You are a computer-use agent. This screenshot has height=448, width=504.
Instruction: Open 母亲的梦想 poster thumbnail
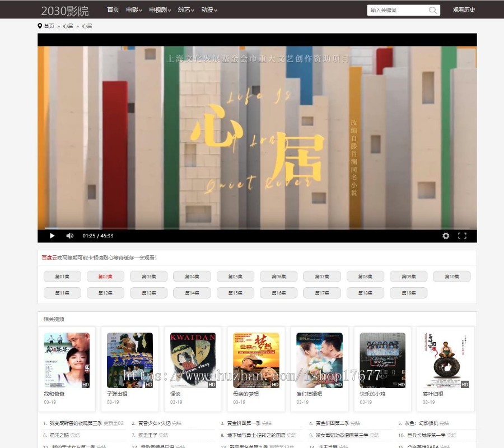pyautogui.click(x=256, y=360)
